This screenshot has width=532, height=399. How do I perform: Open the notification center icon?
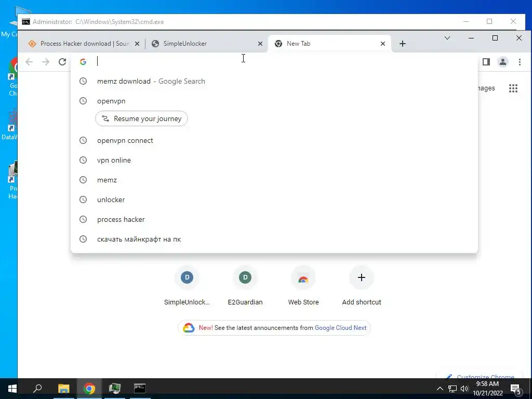pos(515,389)
